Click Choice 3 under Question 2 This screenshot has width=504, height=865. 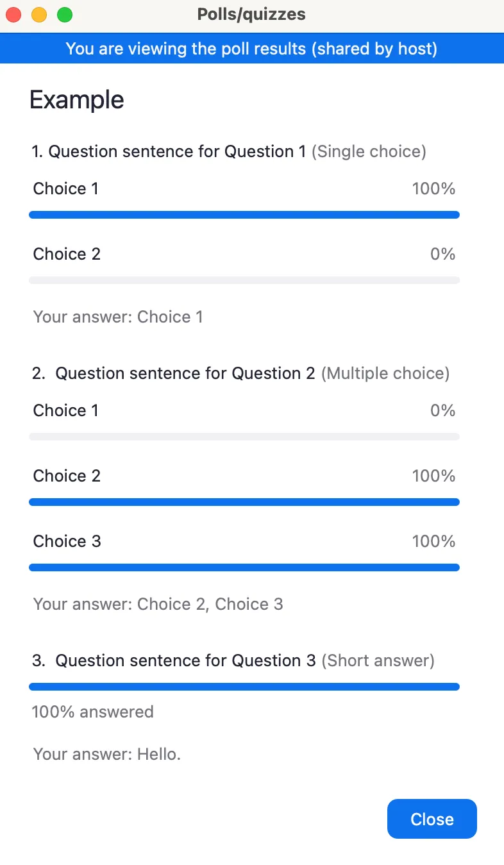(67, 541)
